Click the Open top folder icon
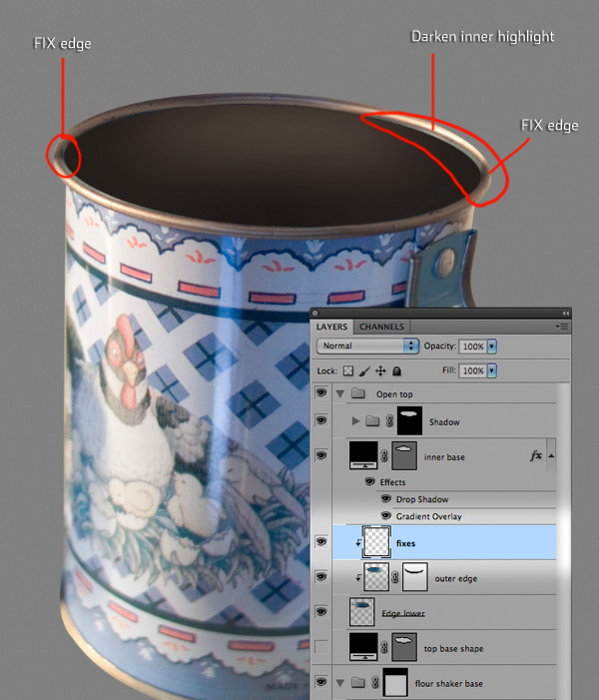599x700 pixels. [358, 393]
